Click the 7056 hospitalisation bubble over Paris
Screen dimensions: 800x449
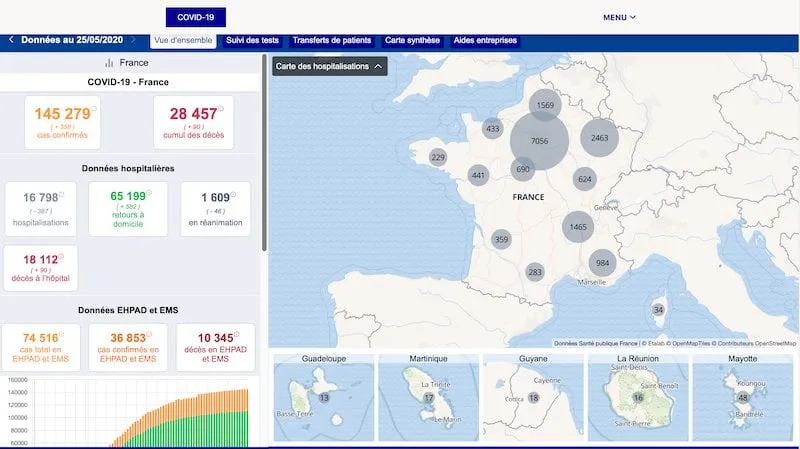tap(539, 142)
